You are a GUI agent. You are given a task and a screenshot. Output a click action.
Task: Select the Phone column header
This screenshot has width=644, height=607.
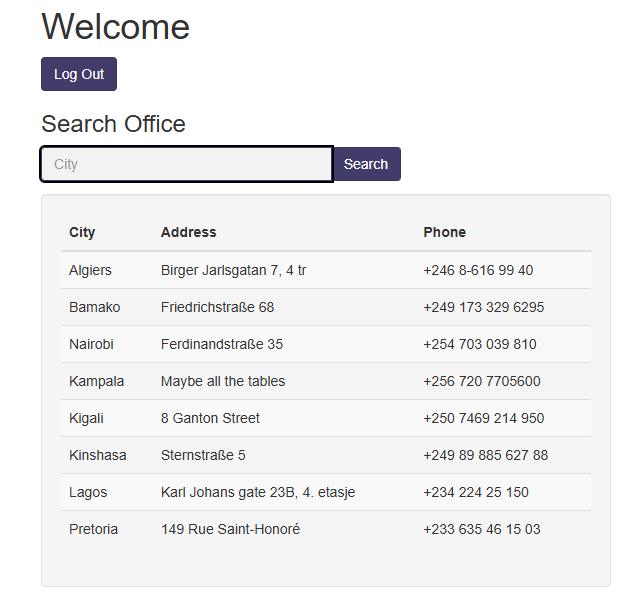tap(445, 232)
